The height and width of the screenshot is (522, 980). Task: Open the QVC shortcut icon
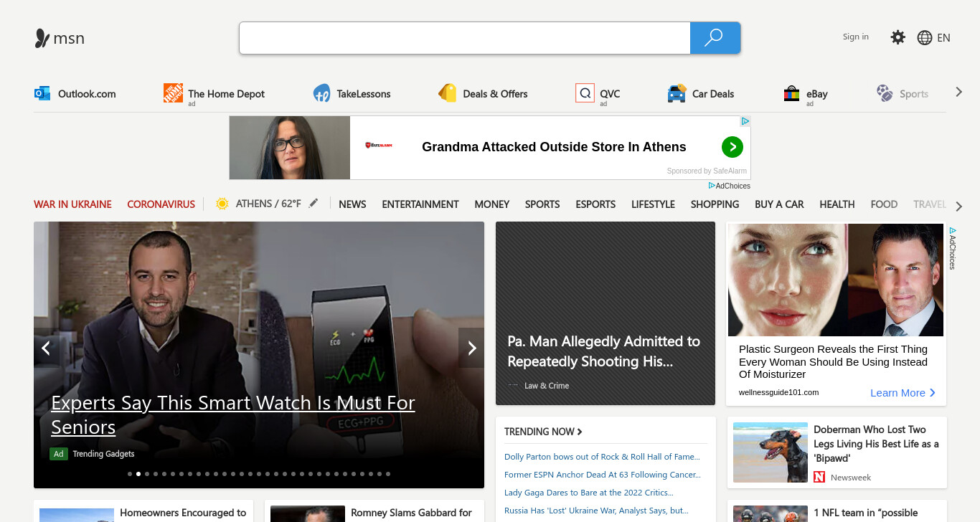coord(585,93)
